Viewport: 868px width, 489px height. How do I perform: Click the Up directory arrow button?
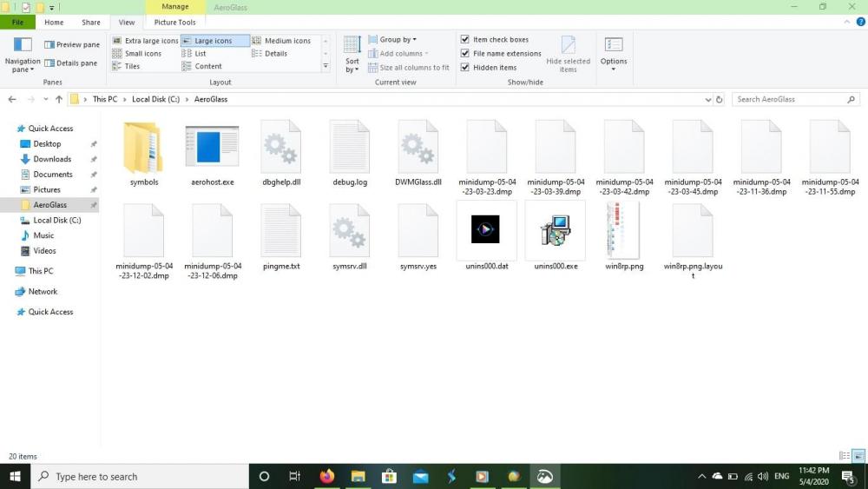coord(59,100)
